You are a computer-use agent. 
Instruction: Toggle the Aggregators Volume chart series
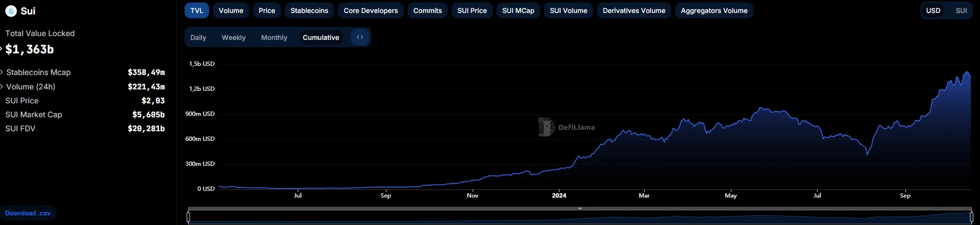click(x=714, y=11)
